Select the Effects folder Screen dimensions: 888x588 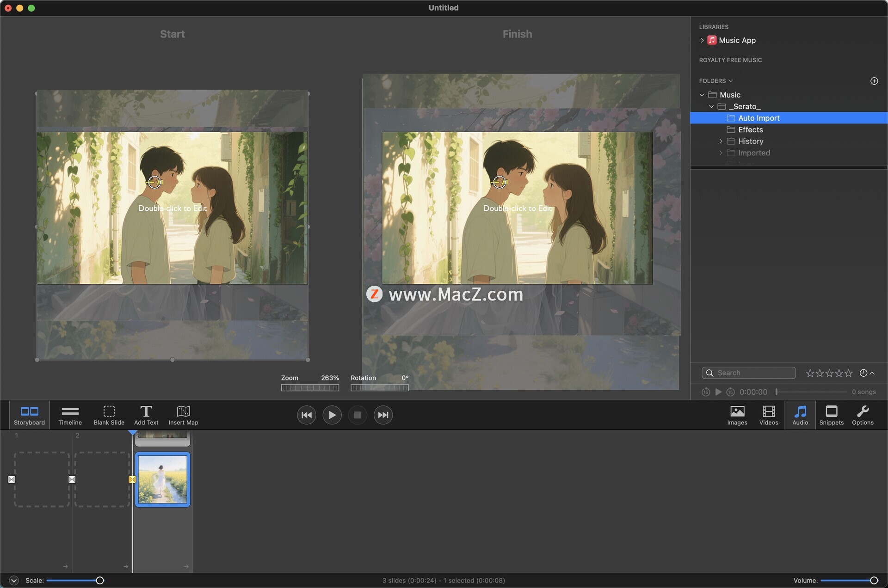(x=789, y=129)
